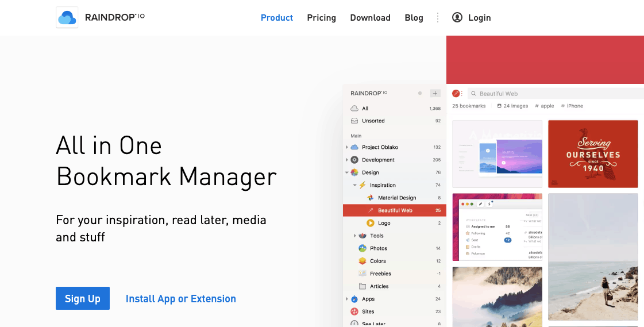The height and width of the screenshot is (327, 644).
Task: Collapse the Inspiration subcollection
Action: click(355, 185)
